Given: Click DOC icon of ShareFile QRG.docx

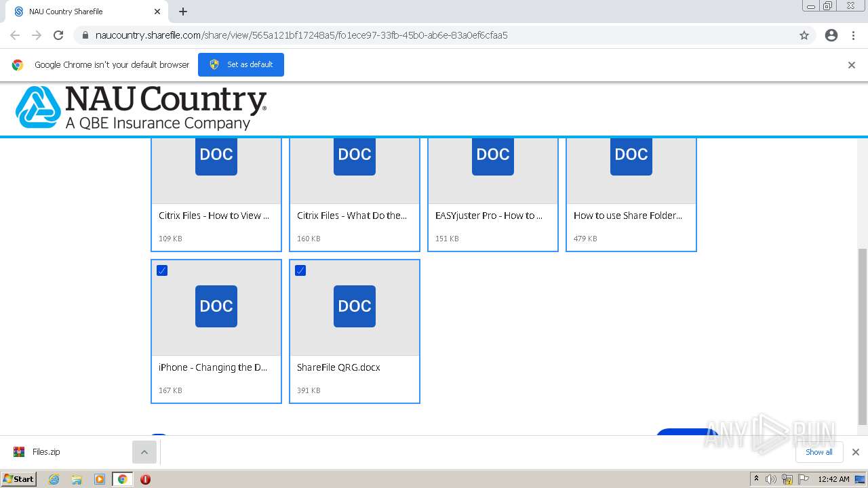Looking at the screenshot, I should [355, 306].
